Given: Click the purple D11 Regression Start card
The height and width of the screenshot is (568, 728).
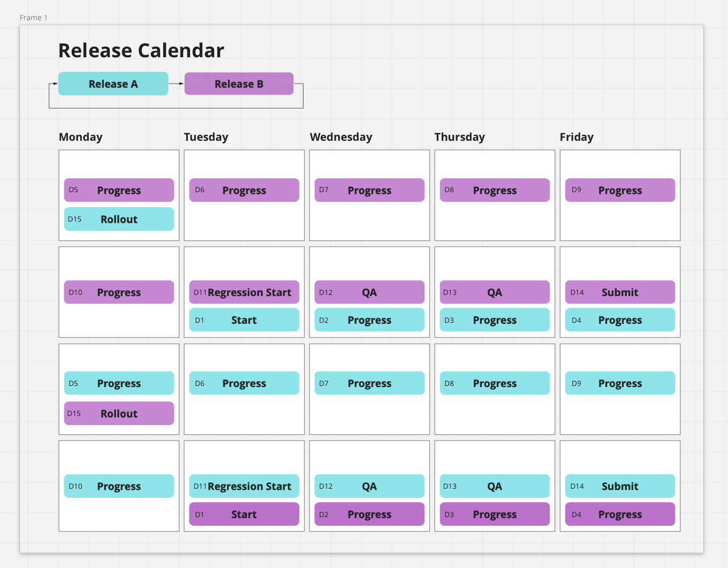Looking at the screenshot, I should [244, 292].
